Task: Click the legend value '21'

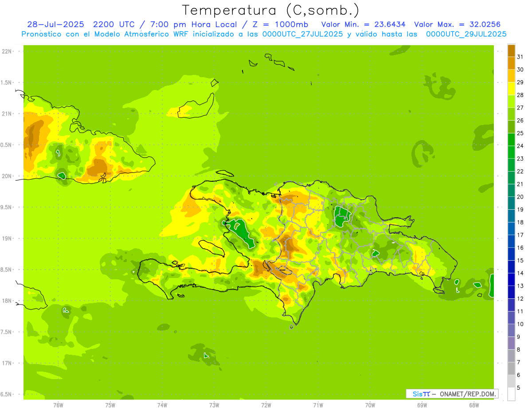Action: [520, 184]
